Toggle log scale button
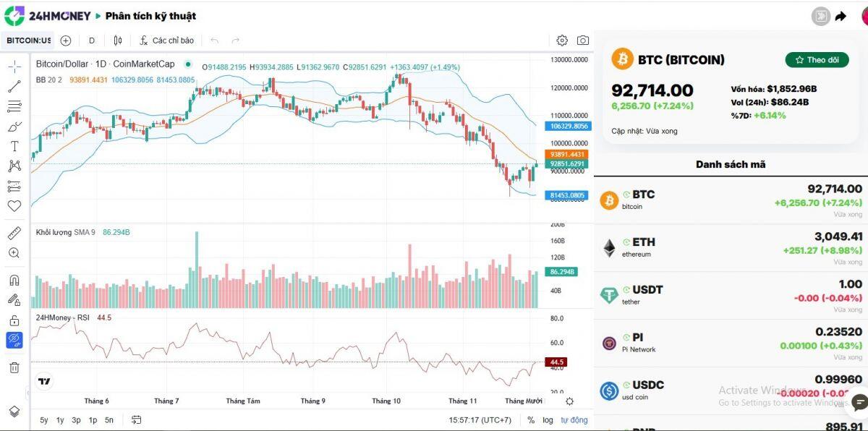Image resolution: width=868 pixels, height=431 pixels. coord(548,419)
